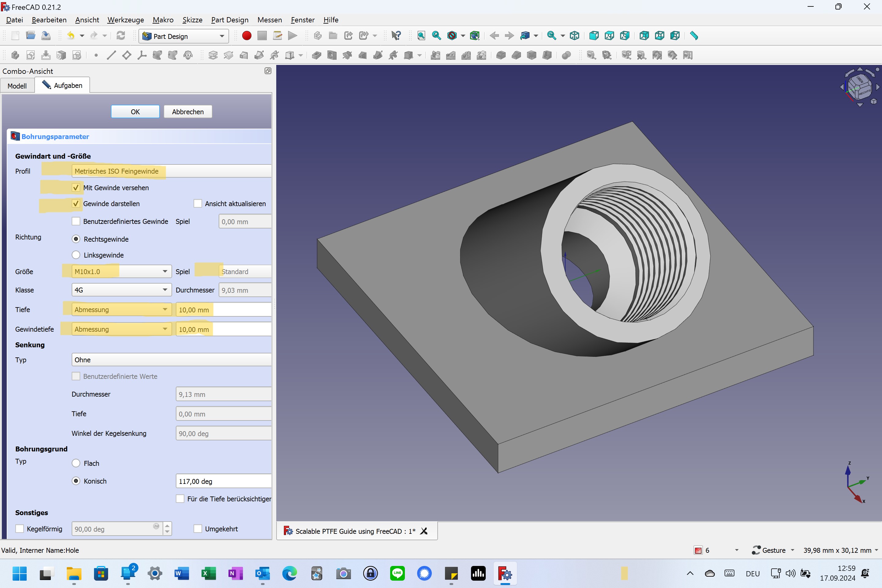Viewport: 882px width, 588px height.
Task: Enable 'Ansicht aktualisieren' checkbox
Action: coord(198,204)
